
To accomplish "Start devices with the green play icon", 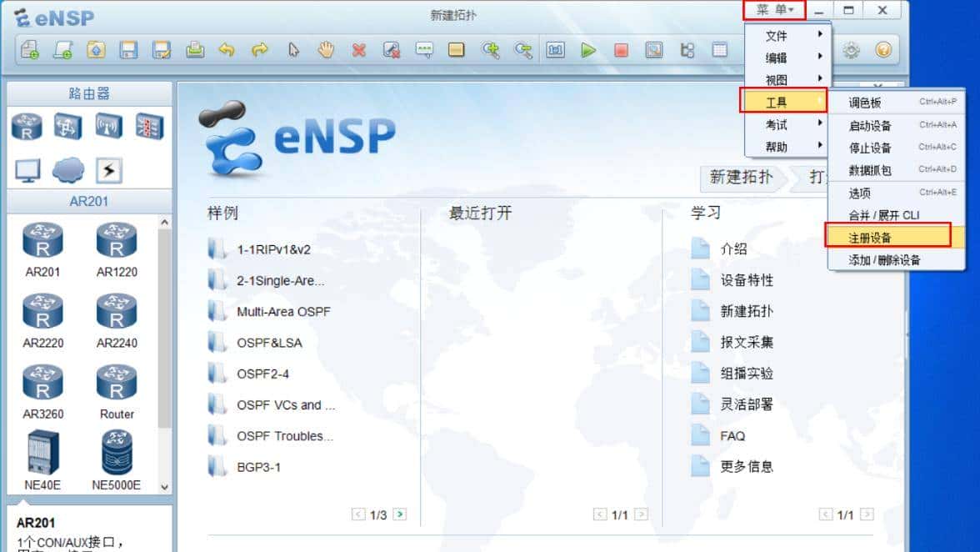I will pyautogui.click(x=587, y=50).
